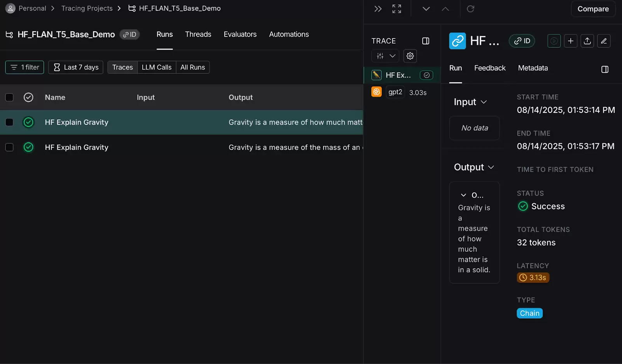Switch to the Evaluators tab
Screen dimensions: 622x364
tap(240, 35)
